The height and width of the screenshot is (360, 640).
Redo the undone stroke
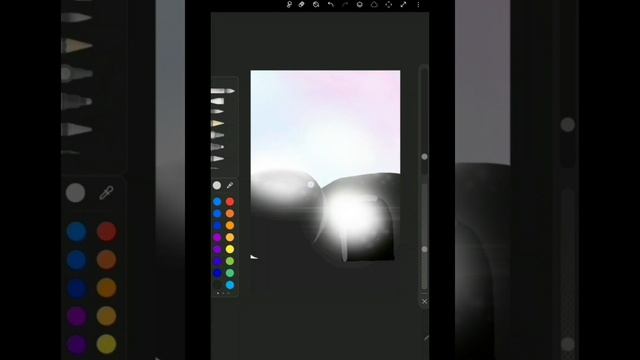coord(345,4)
